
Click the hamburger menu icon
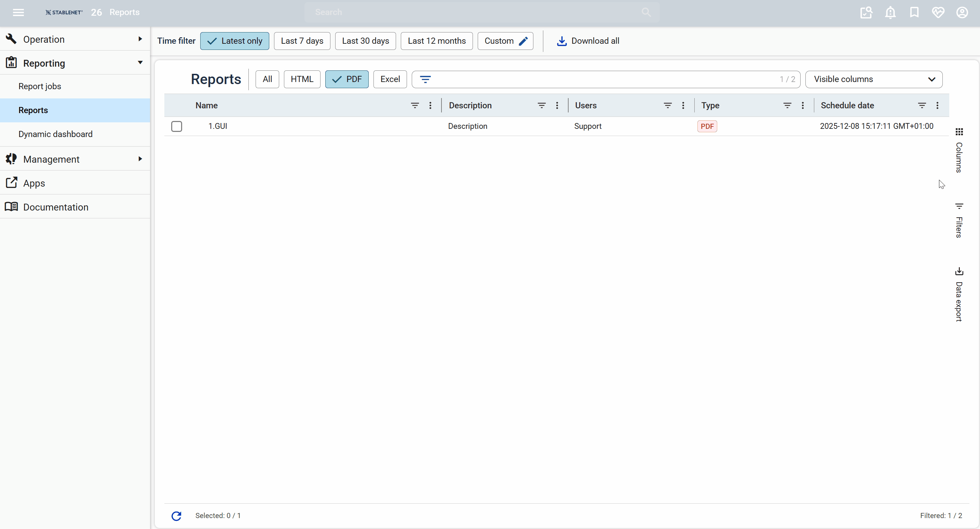click(18, 13)
